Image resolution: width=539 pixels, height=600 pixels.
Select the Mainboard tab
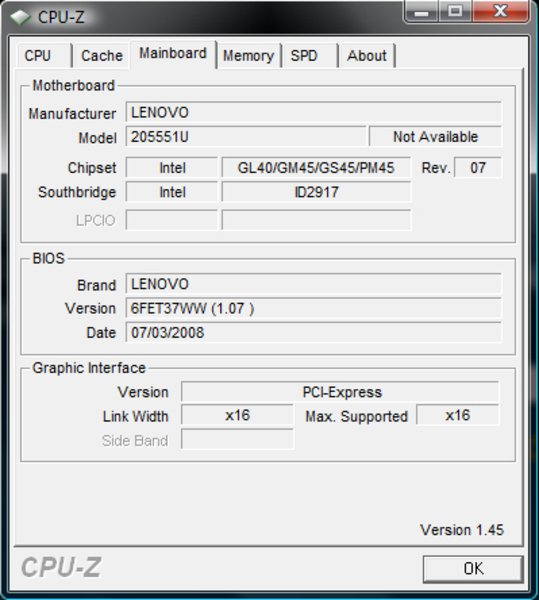[x=173, y=54]
